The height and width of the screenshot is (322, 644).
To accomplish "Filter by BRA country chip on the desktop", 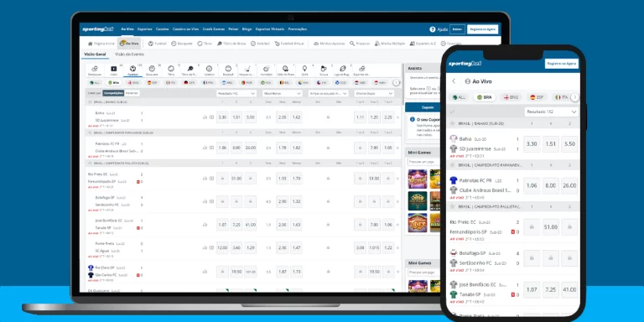I will click(x=113, y=82).
